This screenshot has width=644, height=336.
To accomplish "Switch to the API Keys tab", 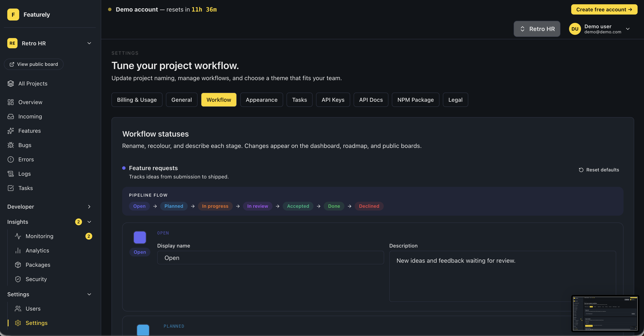I will [x=333, y=100].
